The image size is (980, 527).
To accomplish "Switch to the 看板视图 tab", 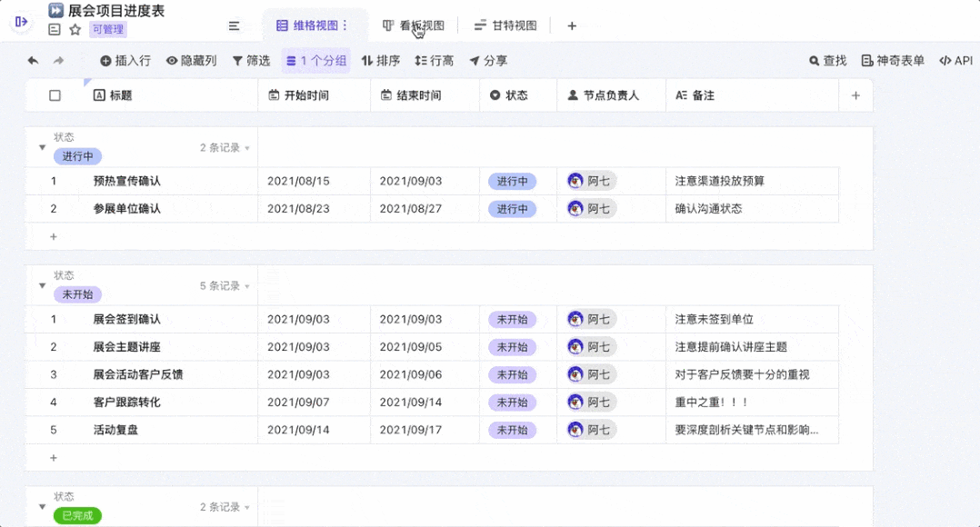I will click(x=414, y=25).
